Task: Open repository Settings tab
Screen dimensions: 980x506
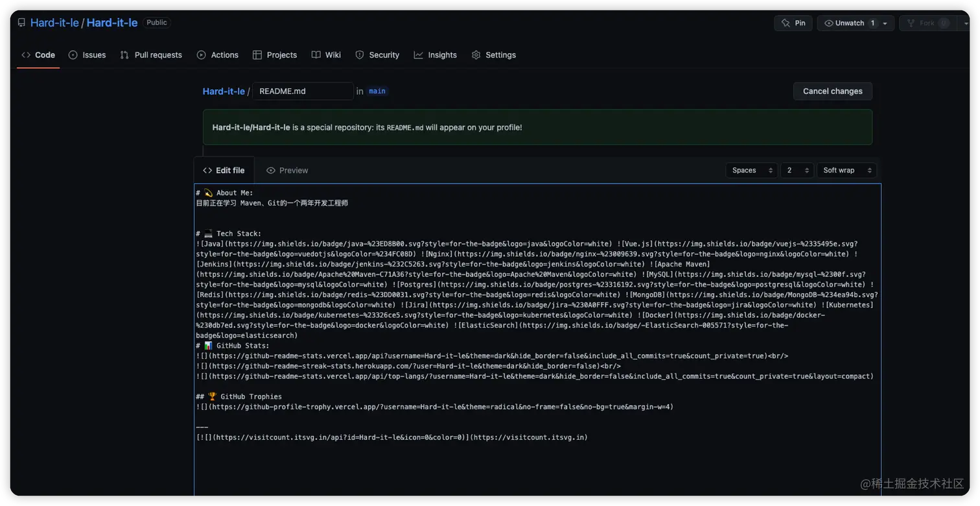Action: coord(494,55)
